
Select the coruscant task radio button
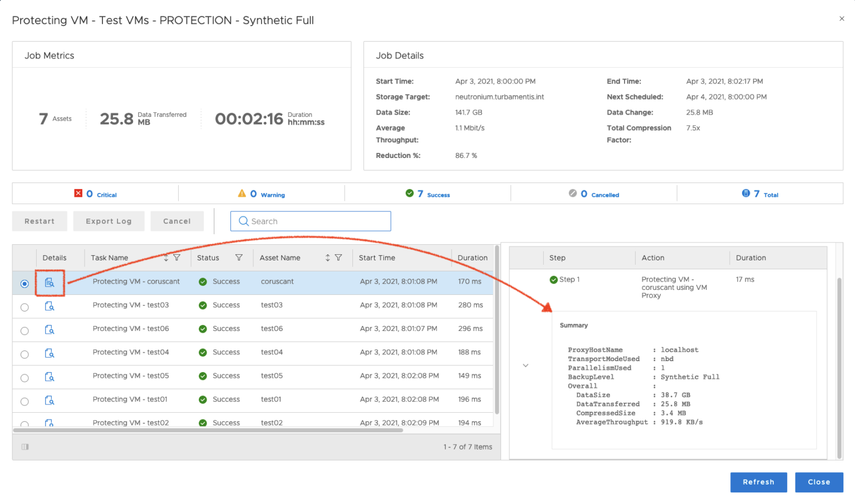24,283
